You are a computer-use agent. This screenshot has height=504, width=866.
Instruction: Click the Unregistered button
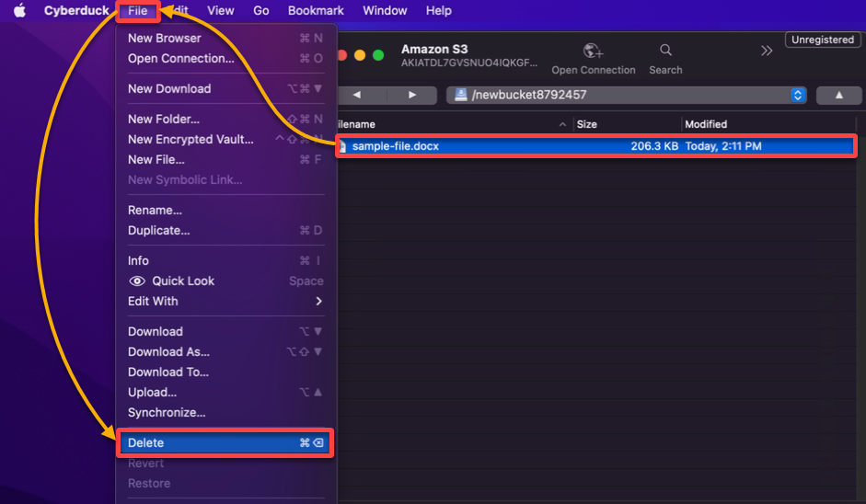823,40
